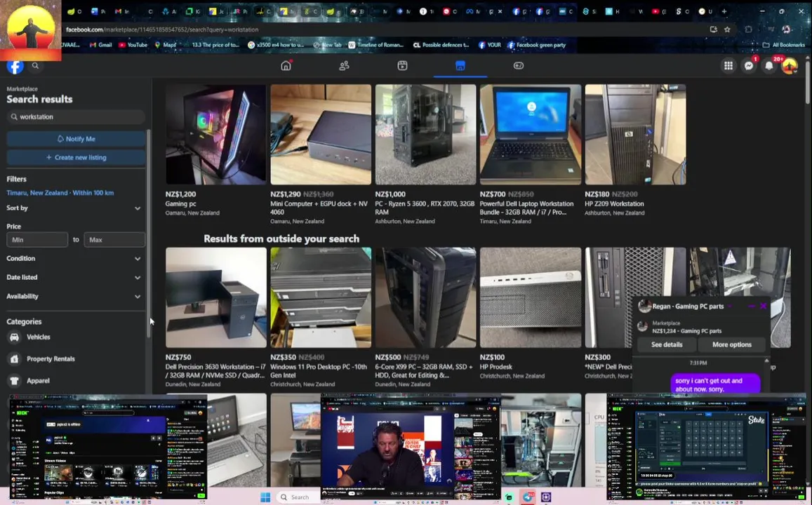Open the Gmail bookmark
Viewport: 812px width, 505px height.
click(x=100, y=45)
